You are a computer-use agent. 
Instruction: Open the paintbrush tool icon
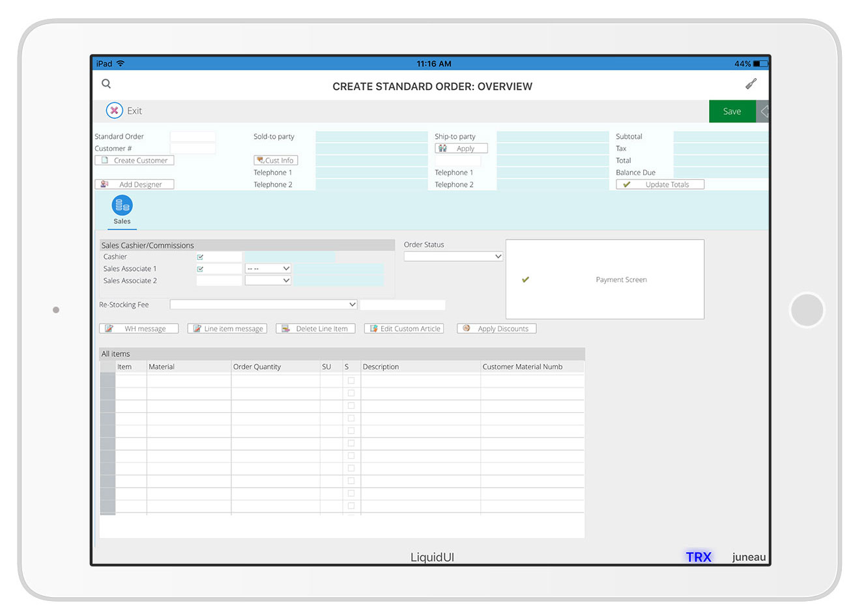point(751,84)
